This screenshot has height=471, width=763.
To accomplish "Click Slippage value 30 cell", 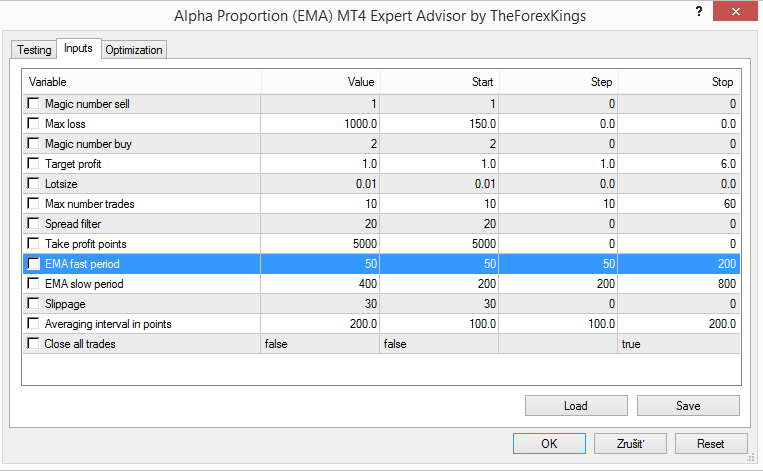I will point(320,304).
